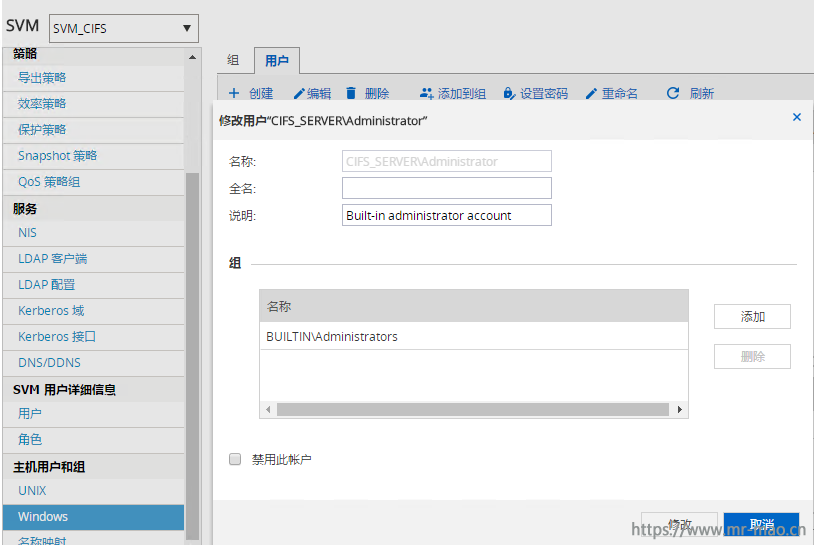Open 保护策略 in sidebar
Viewport: 814px width, 545px height.
[93, 130]
